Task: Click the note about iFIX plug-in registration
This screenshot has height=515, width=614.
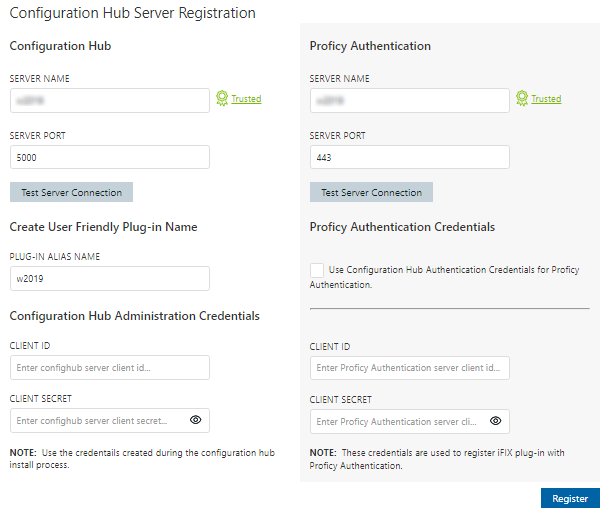Action: 437,459
